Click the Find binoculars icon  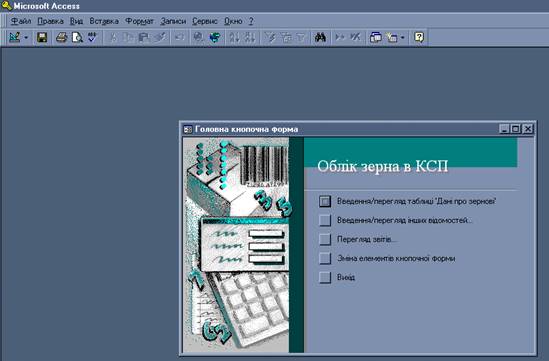point(320,37)
